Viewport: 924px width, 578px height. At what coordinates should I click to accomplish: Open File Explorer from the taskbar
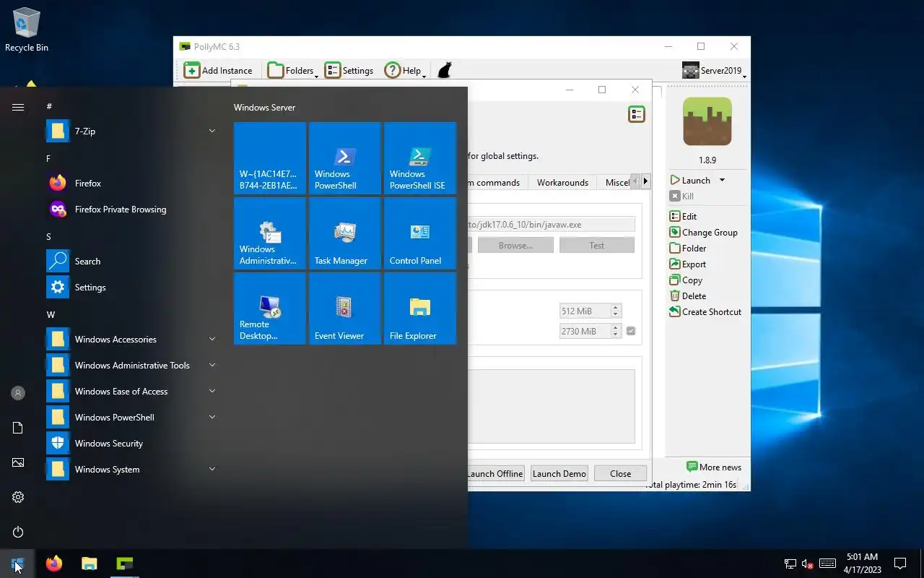click(90, 564)
